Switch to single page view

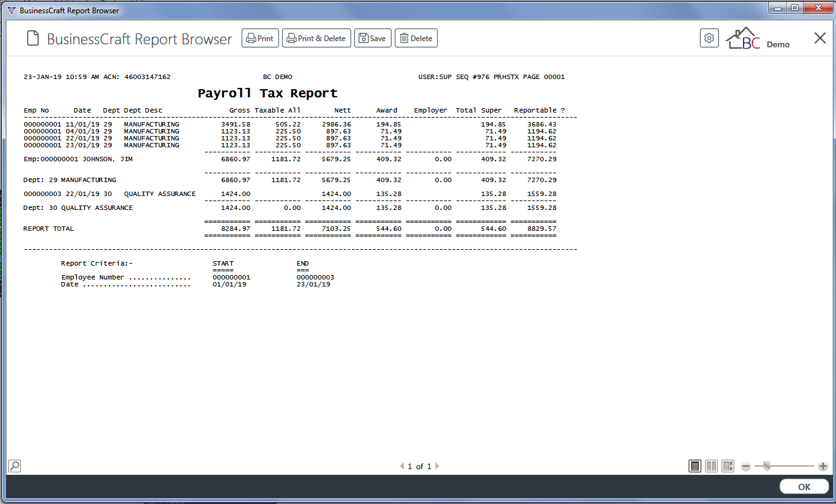(695, 466)
